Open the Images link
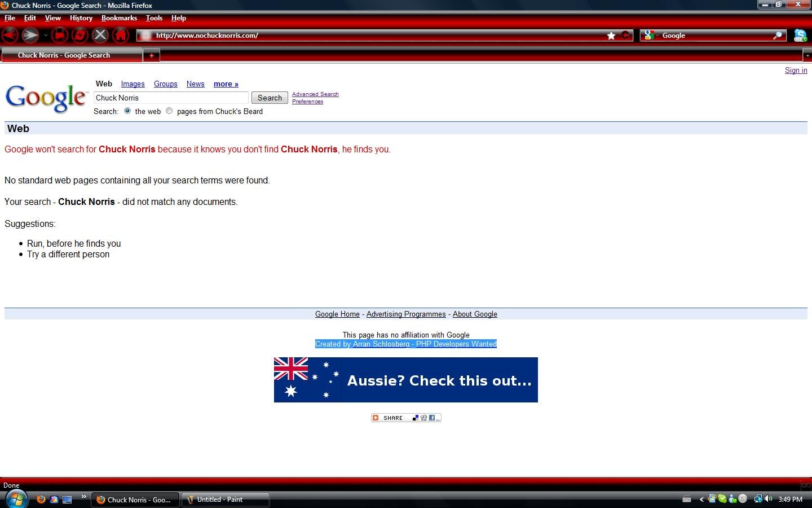Viewport: 812px width, 508px height. coord(133,84)
